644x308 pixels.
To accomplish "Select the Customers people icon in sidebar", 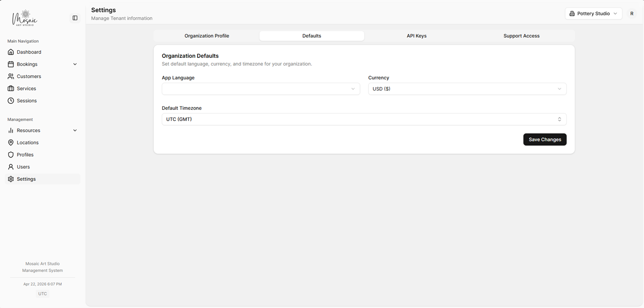I will pyautogui.click(x=11, y=76).
